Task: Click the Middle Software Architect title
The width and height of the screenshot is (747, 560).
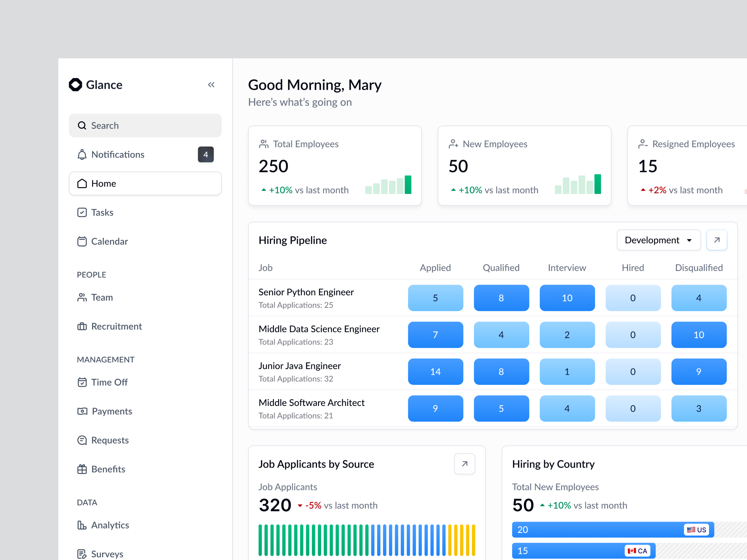Action: tap(311, 403)
